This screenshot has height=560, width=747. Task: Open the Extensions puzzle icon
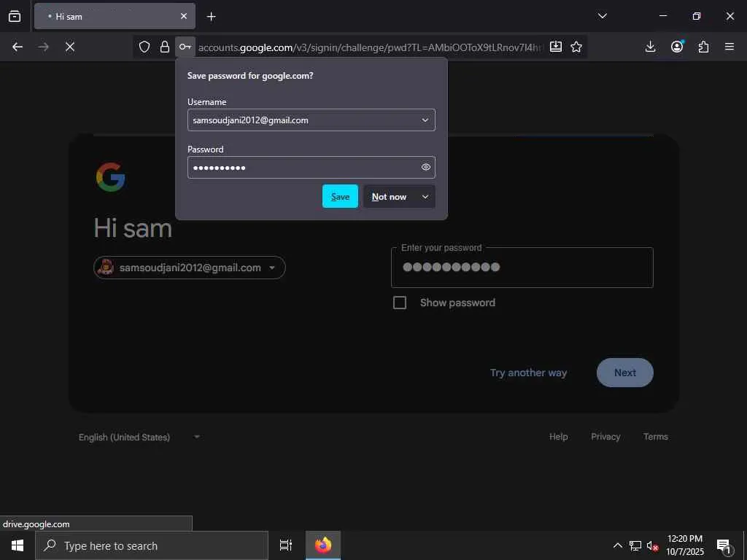(x=704, y=47)
